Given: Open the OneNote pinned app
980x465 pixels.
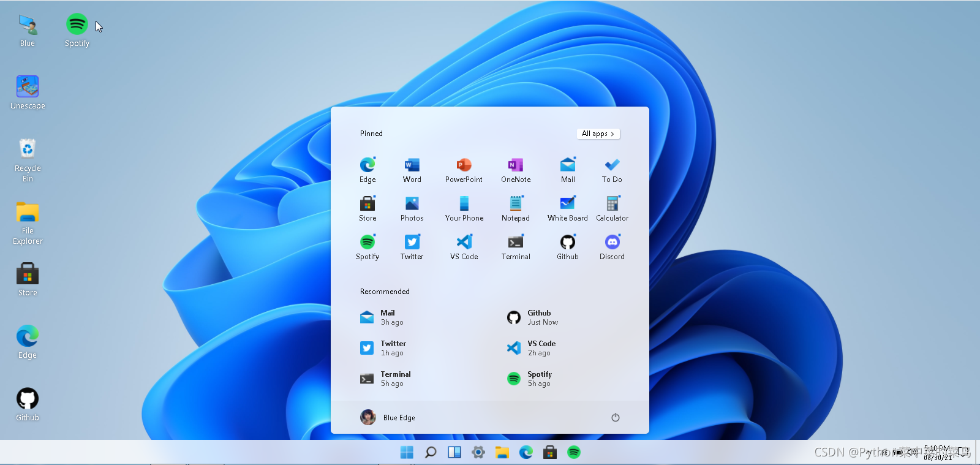Looking at the screenshot, I should point(516,170).
